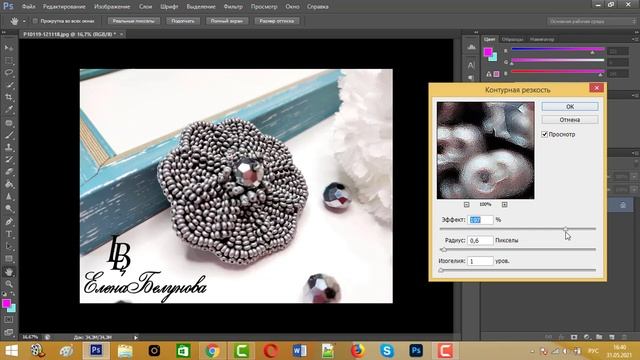Screen dimensions: 640x360
Task: Click the cyan background swatch in Color panel
Action: (x=493, y=57)
